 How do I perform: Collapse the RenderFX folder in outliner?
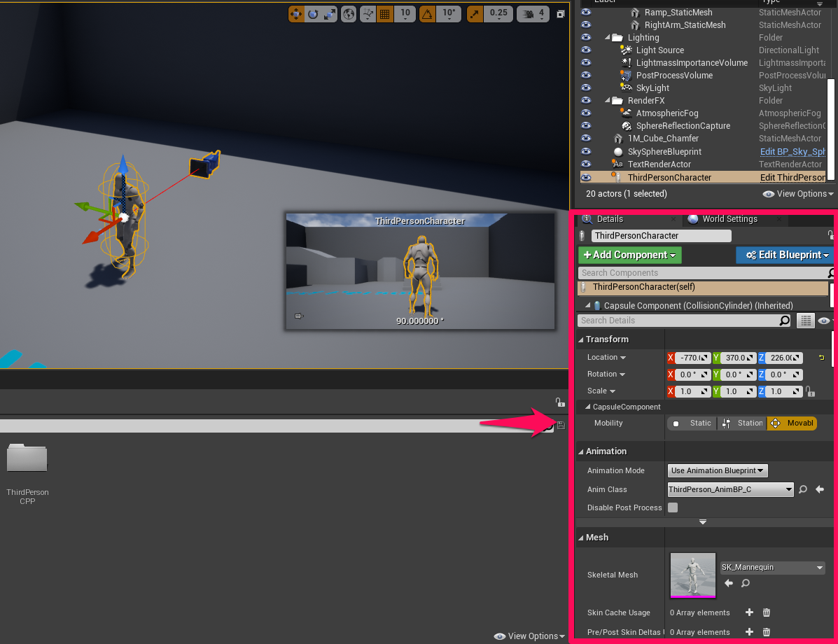click(607, 101)
